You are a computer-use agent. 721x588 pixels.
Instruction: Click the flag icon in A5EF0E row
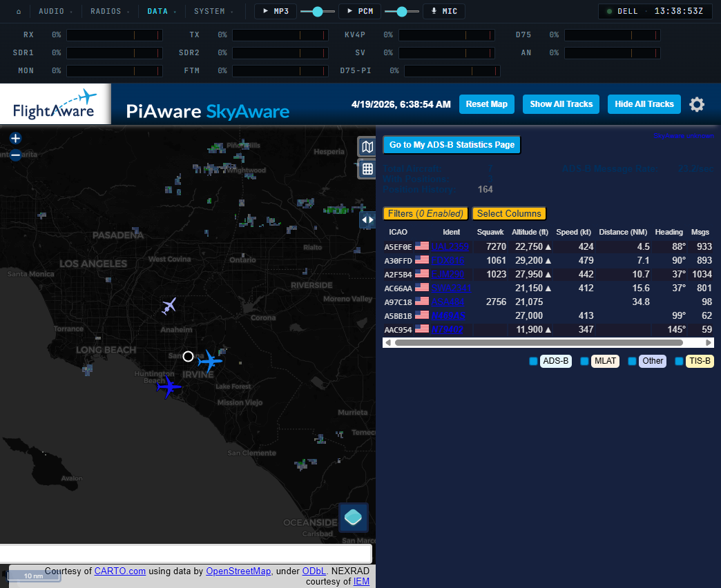pyautogui.click(x=422, y=246)
